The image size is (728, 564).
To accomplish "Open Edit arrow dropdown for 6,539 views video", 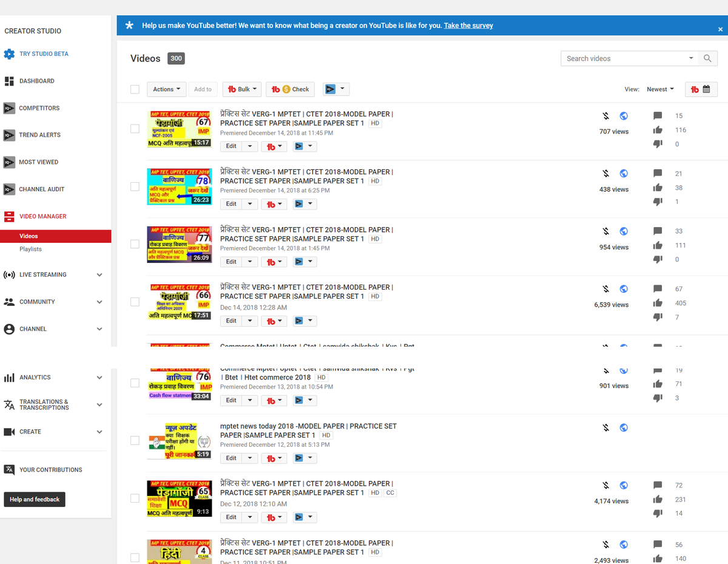I will pyautogui.click(x=250, y=321).
